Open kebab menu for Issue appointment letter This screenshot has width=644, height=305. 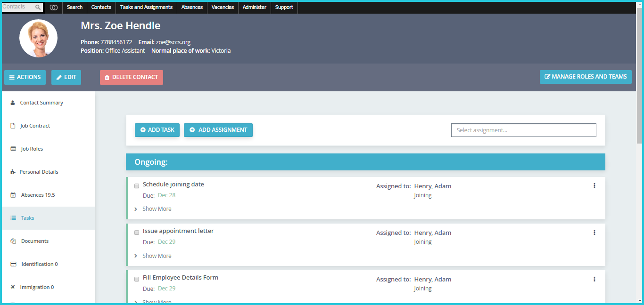(x=594, y=233)
